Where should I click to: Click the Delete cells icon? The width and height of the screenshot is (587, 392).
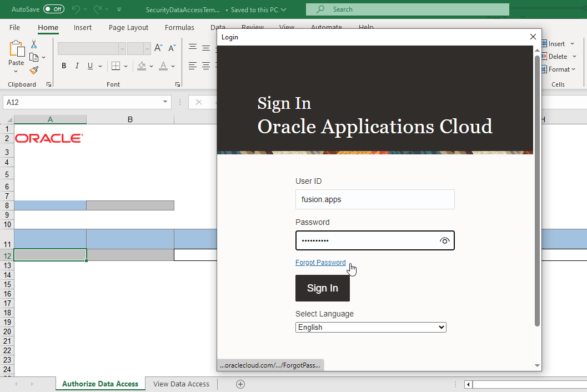click(544, 57)
